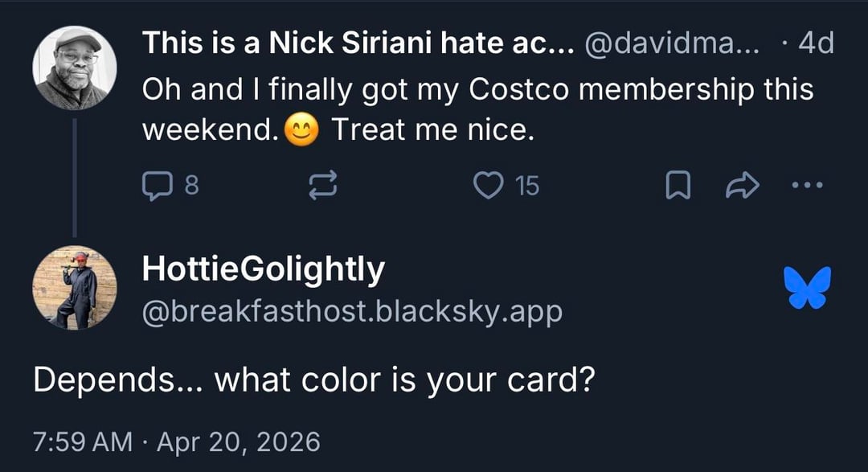Share the post via arrow icon
868x472 pixels.
click(x=742, y=187)
